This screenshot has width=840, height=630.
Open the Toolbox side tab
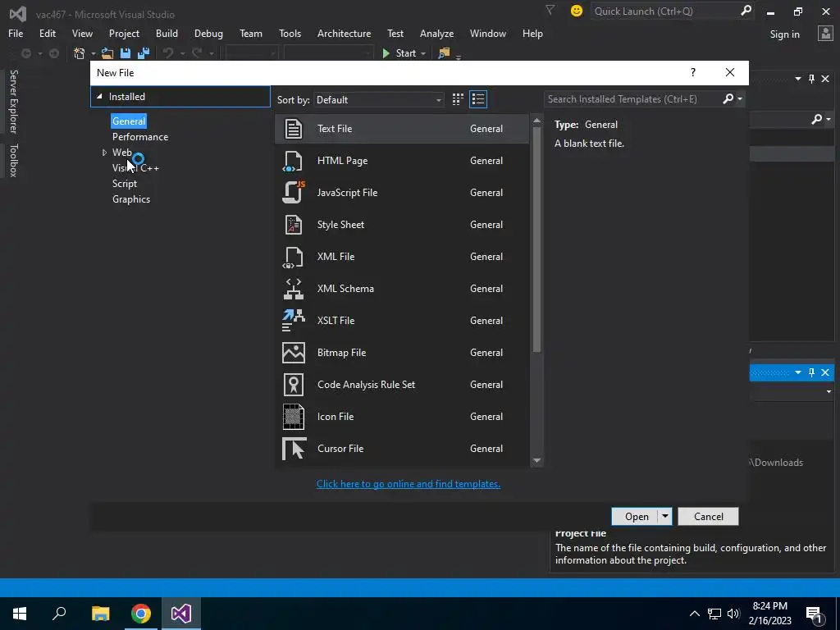click(x=14, y=160)
